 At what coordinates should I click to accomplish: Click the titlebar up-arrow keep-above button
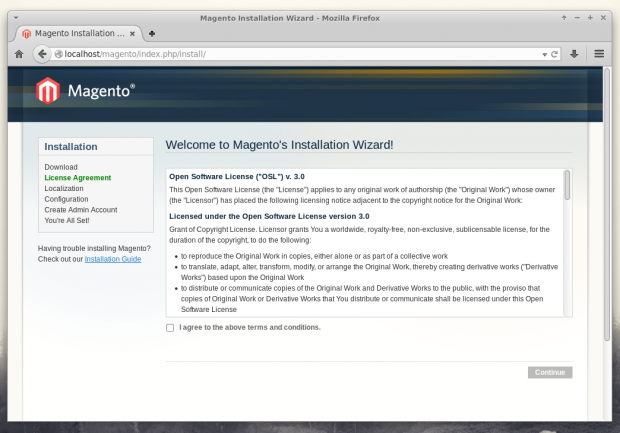pyautogui.click(x=564, y=18)
